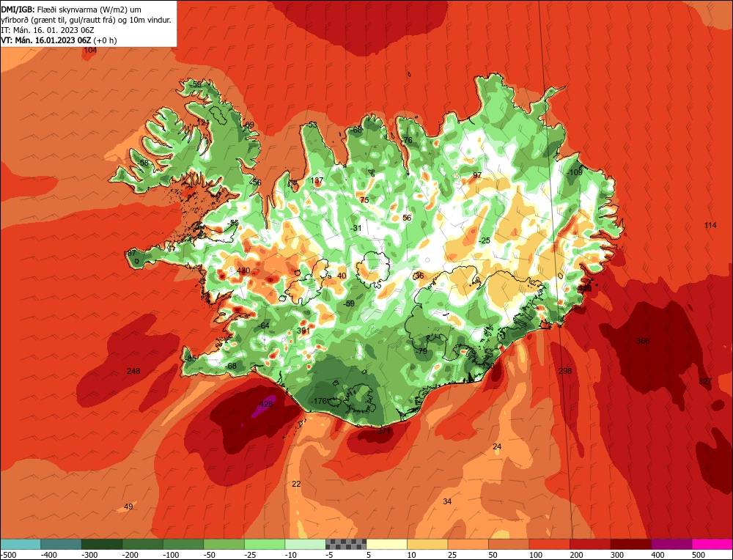Click the '500' legend label
Screen dimensions: 733x560
[x=699, y=556]
